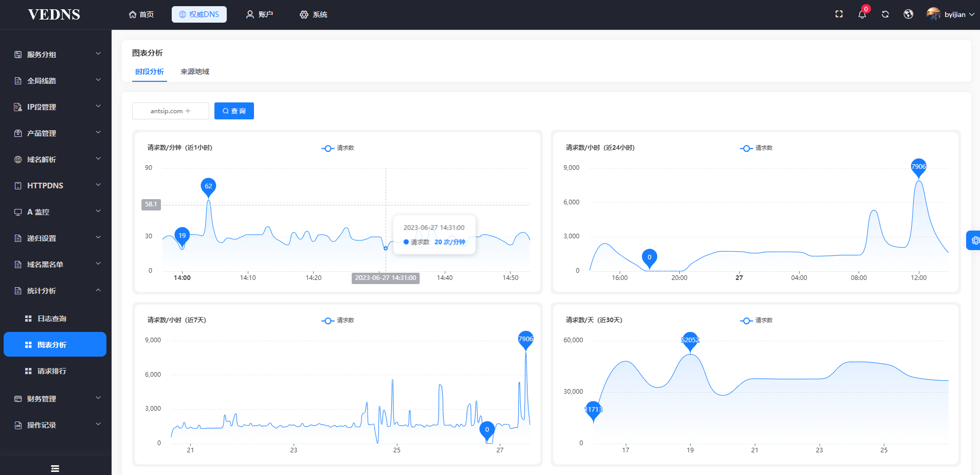
Task: Collapse sidebar with bottom menu icon
Action: click(55, 468)
